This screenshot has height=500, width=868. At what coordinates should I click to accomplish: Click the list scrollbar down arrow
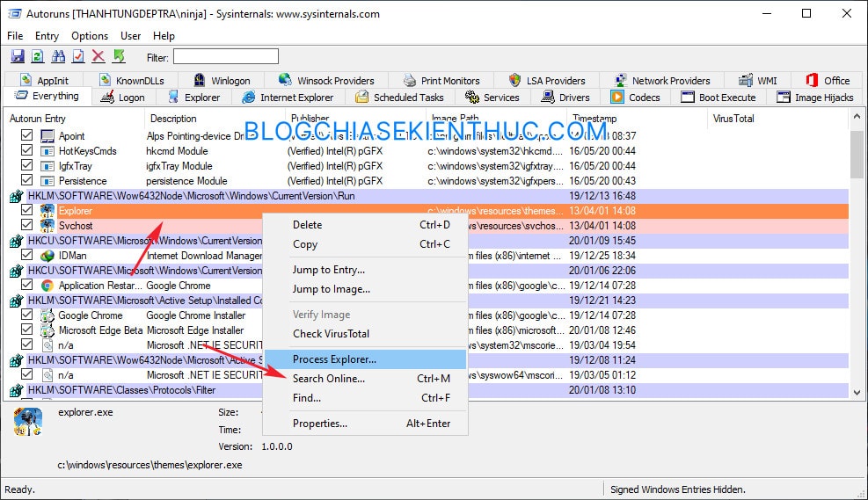tap(857, 393)
